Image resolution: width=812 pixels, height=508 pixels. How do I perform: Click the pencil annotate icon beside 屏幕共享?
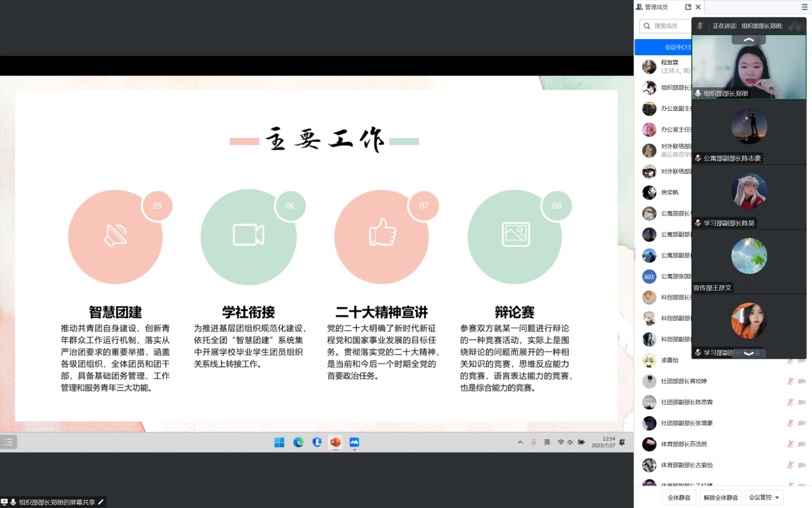[101, 502]
